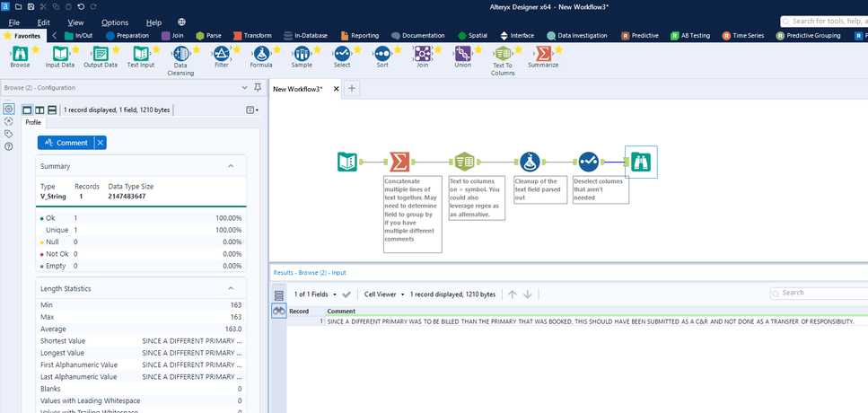Collapse the Length Statistics section
The height and width of the screenshot is (413, 868).
[x=231, y=288]
